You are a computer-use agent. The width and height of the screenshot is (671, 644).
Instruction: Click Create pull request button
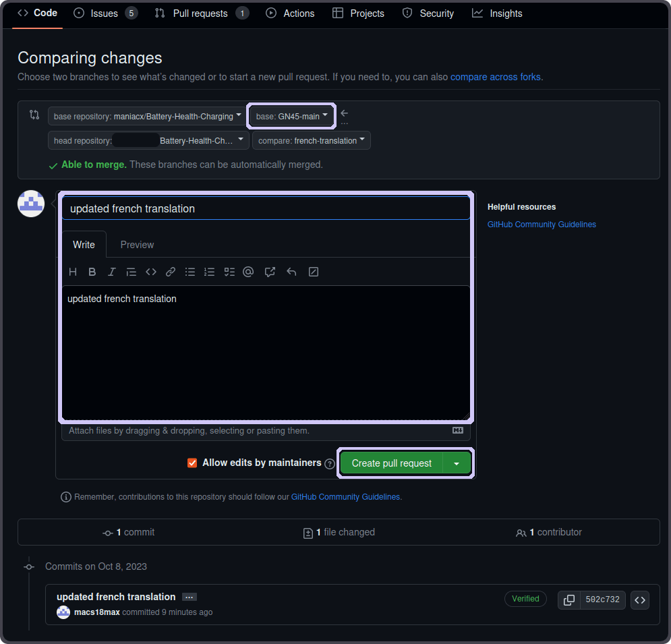pyautogui.click(x=392, y=463)
